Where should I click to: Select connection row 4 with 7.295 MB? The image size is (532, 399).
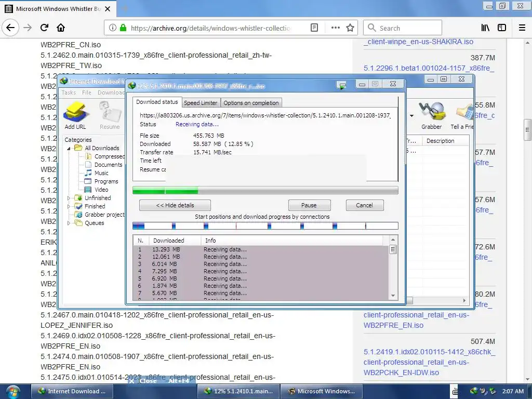261,271
